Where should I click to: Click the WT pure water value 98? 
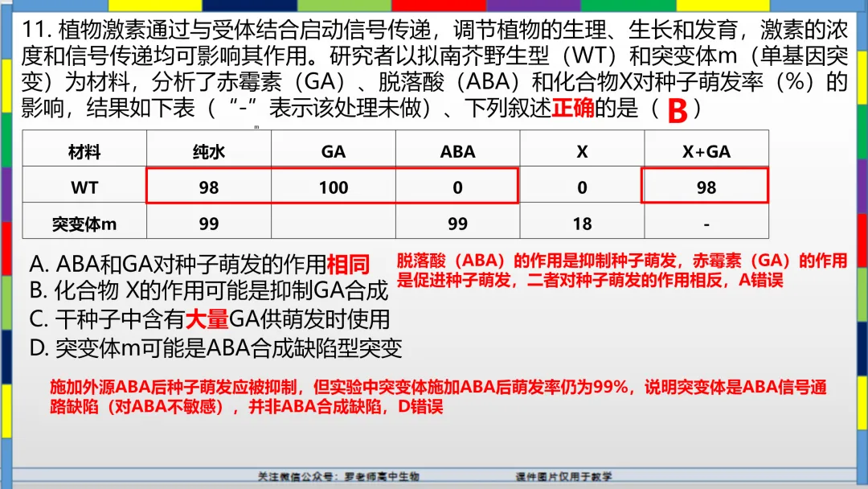coord(209,187)
